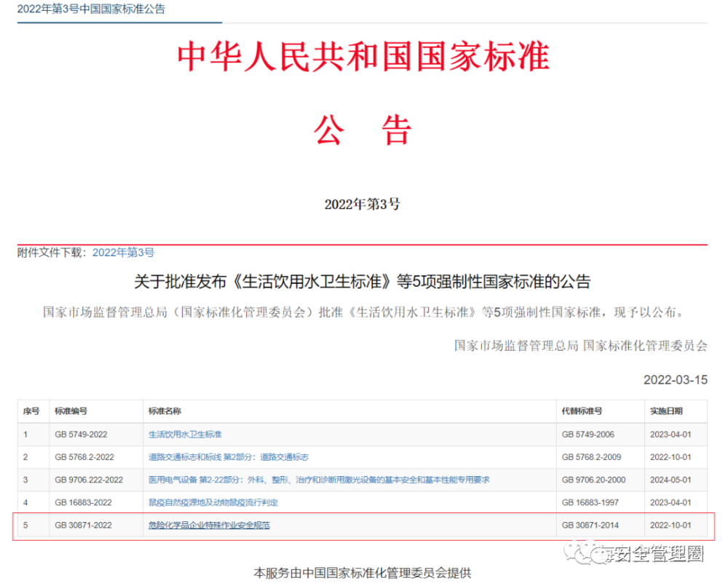Click the 代替标准号 column header
This screenshot has height=586, width=728.
582,411
